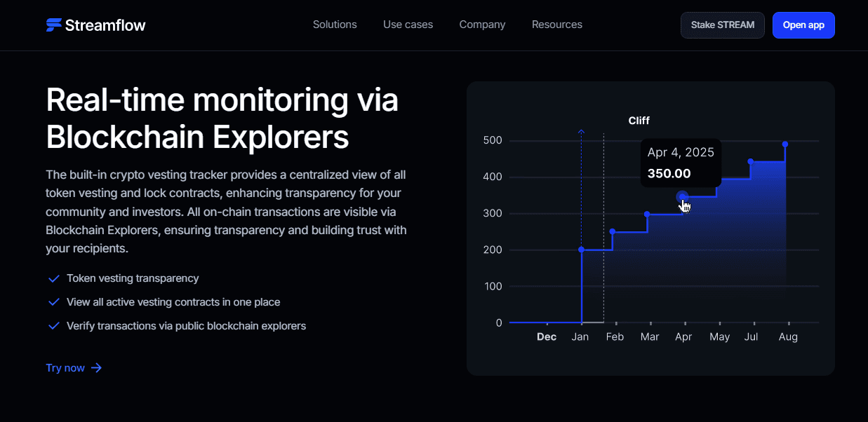868x422 pixels.
Task: Click the 300 y-axis label
Action: click(x=493, y=213)
